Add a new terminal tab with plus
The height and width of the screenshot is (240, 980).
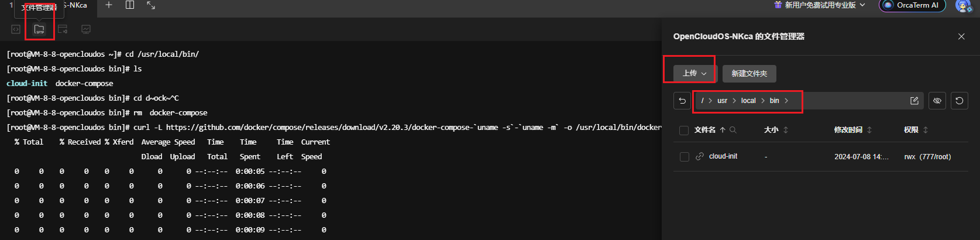tap(109, 5)
